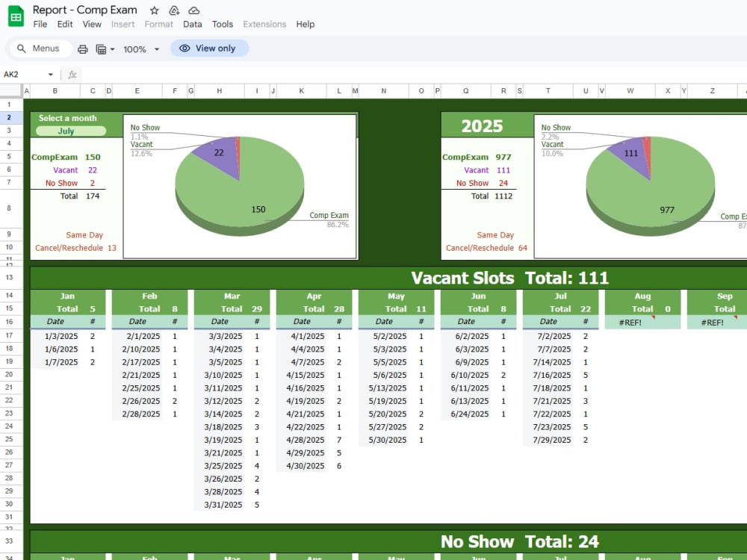Viewport: 747px width, 560px height.
Task: Open the Data menu
Action: click(193, 25)
